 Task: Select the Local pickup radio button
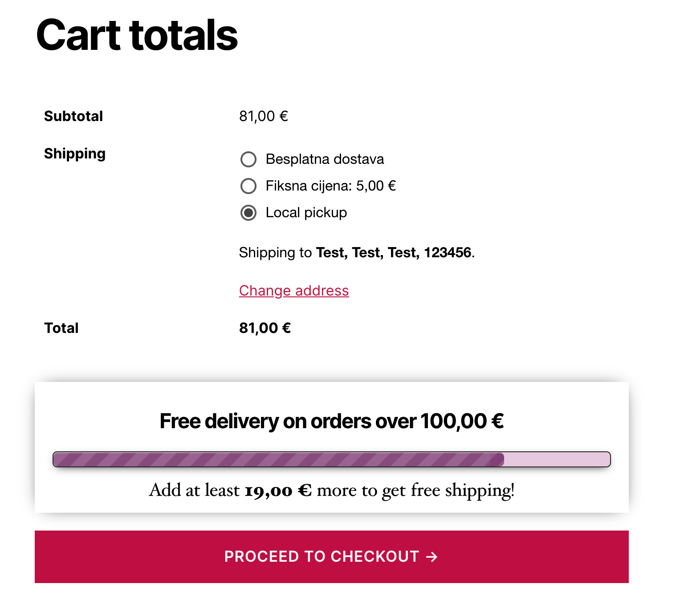(248, 213)
